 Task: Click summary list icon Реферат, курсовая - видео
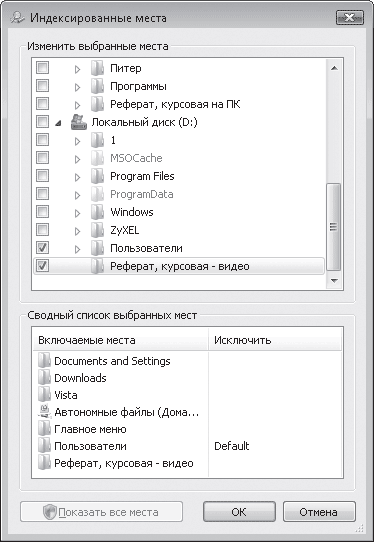[x=44, y=463]
